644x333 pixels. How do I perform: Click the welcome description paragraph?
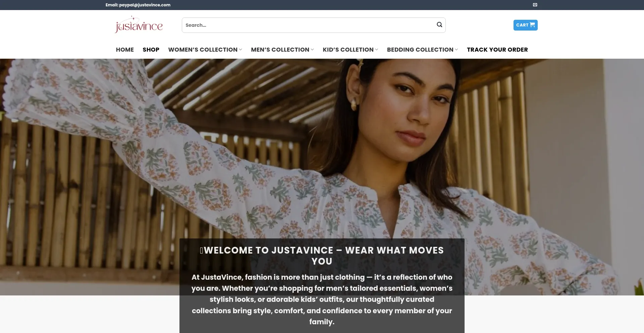[x=322, y=299]
